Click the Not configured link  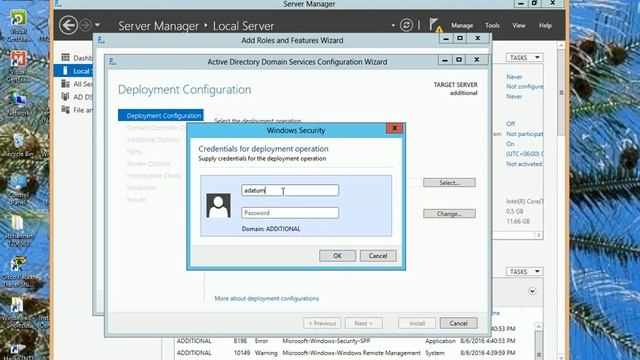pyautogui.click(x=524, y=87)
